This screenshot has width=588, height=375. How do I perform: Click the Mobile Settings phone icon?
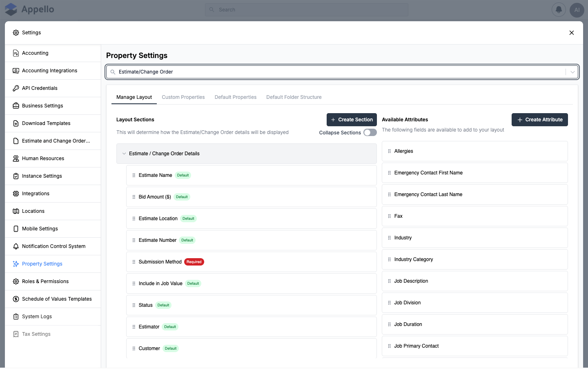pos(16,229)
